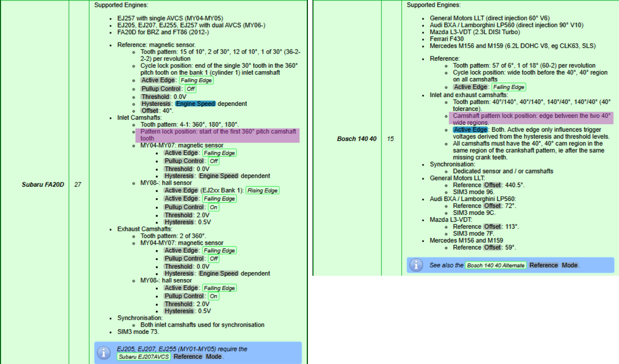
Task: Click the blue-highlighted Engine Speed term
Action: click(196, 104)
